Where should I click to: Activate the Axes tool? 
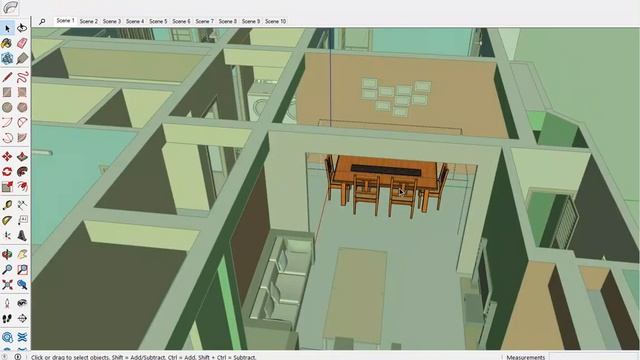[x=7, y=236]
